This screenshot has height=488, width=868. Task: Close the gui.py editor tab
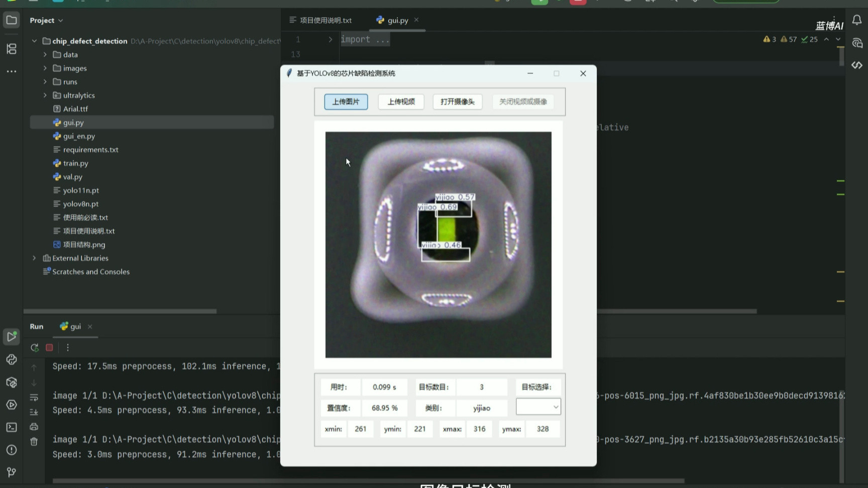(x=416, y=20)
